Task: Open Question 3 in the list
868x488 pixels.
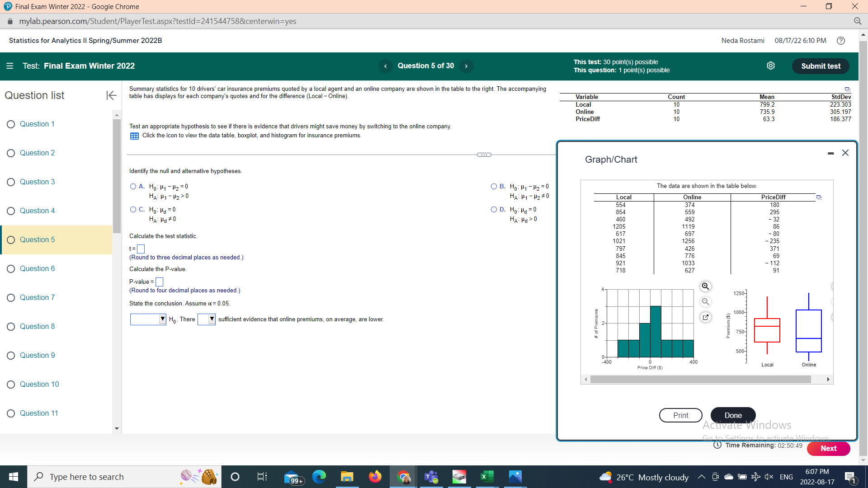Action: coord(37,182)
